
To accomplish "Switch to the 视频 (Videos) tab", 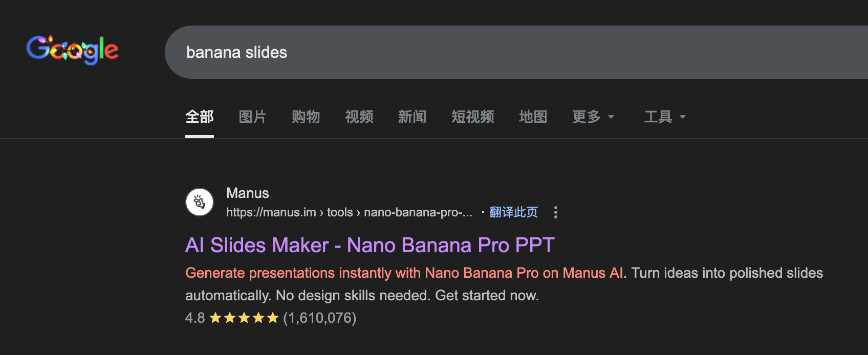I will (359, 117).
